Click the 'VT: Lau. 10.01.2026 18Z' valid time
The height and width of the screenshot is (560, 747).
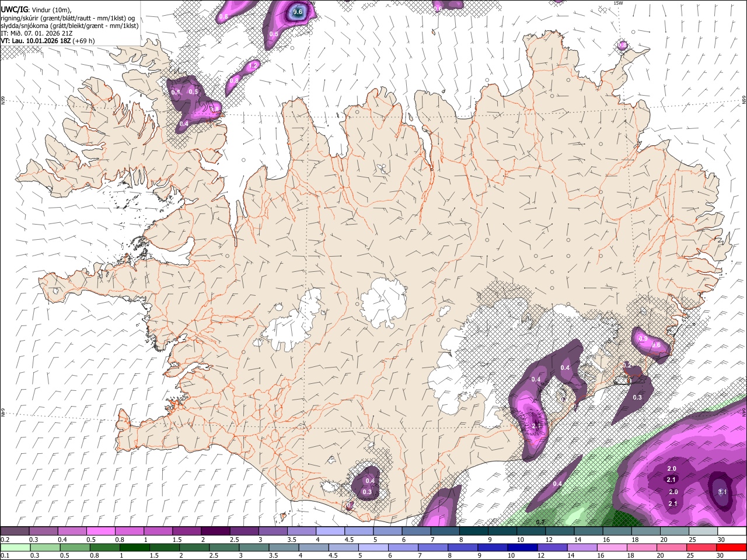click(x=36, y=41)
